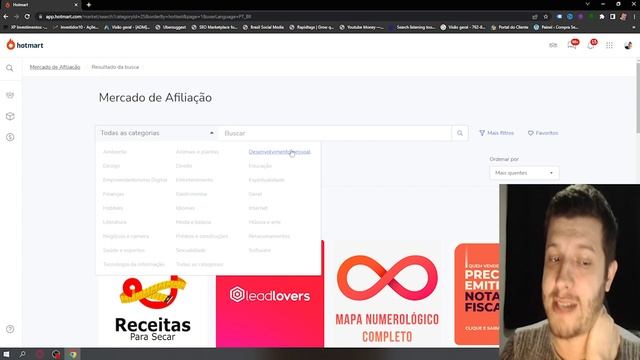Open the browser extensions puzzle icon
The width and height of the screenshot is (640, 360).
[x=602, y=17]
